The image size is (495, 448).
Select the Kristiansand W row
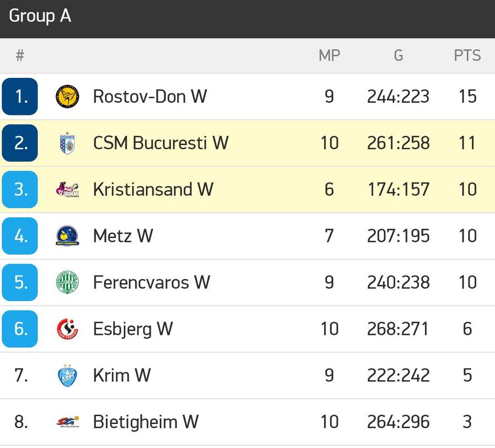click(x=248, y=190)
